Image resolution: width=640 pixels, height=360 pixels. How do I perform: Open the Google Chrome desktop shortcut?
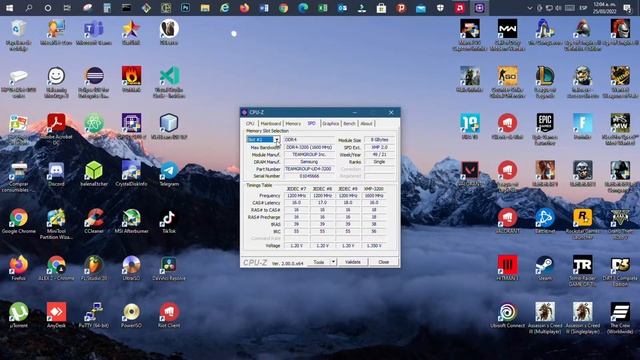pos(18,221)
